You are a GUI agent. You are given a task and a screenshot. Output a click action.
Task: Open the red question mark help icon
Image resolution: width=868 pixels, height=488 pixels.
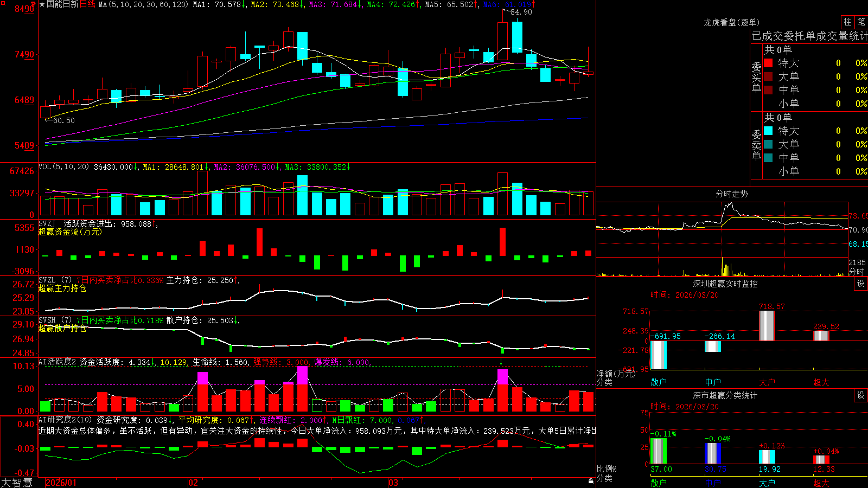tap(33, 4)
